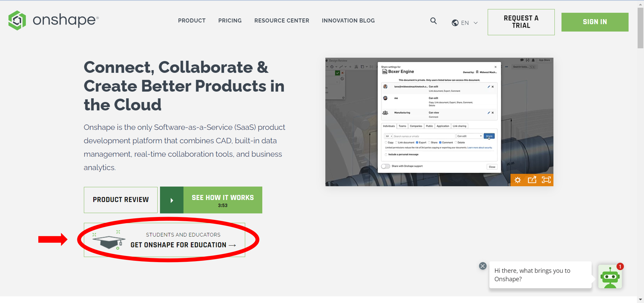Viewport: 644px width, 303px height.
Task: Open the Pricing page
Action: (x=230, y=21)
